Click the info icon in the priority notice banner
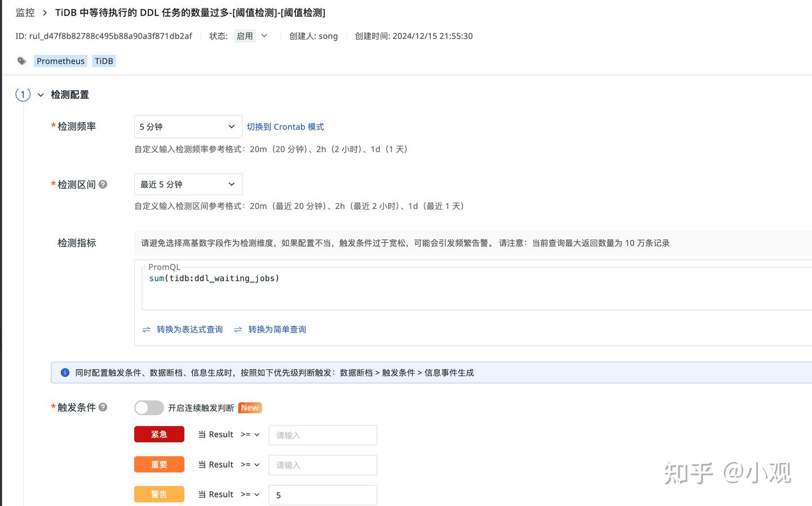 (65, 372)
